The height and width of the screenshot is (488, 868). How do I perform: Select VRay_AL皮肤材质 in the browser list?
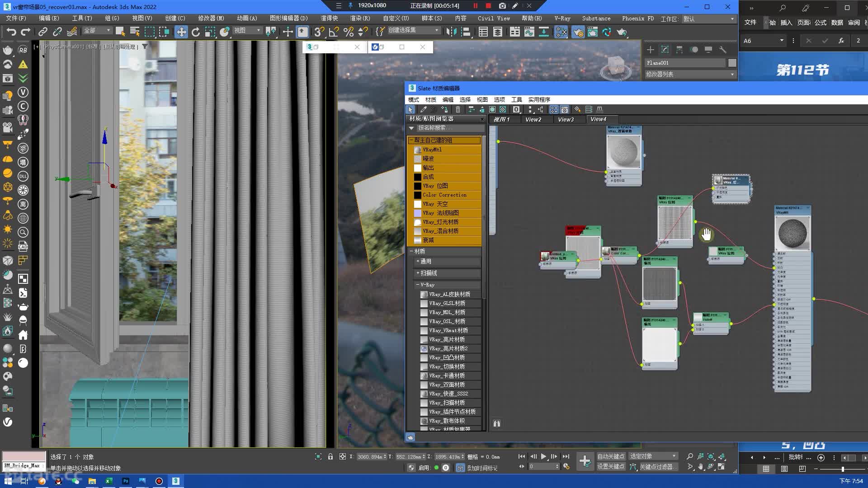pos(449,294)
